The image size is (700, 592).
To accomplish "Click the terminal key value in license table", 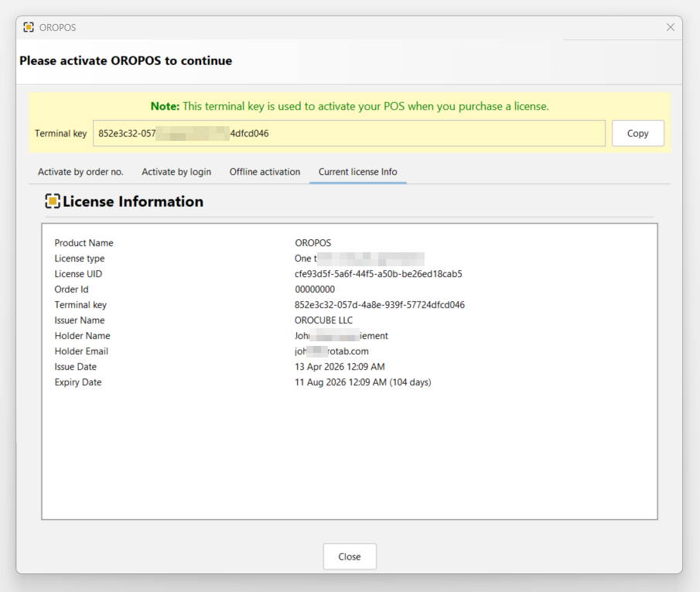I will [x=380, y=305].
